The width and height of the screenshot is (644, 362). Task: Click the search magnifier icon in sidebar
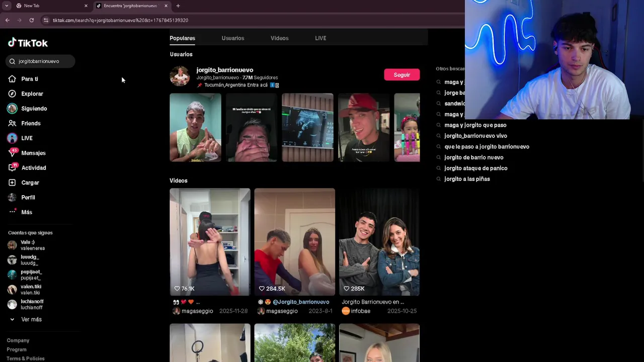pos(12,61)
